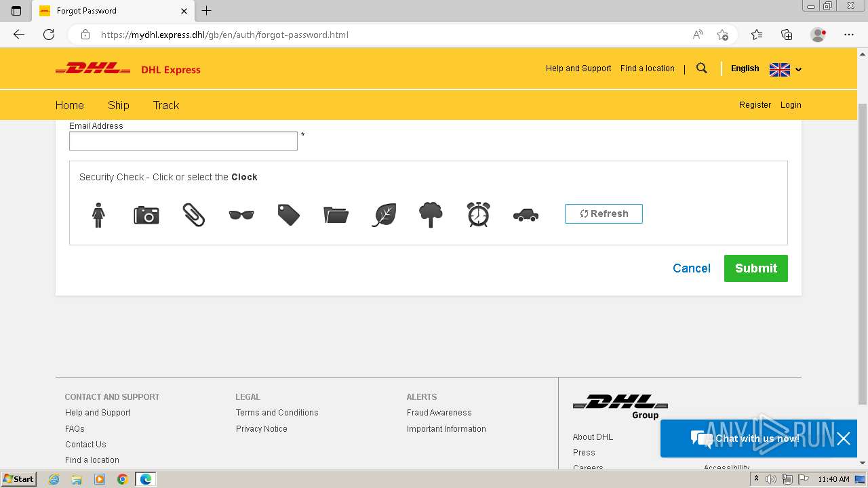
Task: Close the Chat with us now widget
Action: (844, 439)
